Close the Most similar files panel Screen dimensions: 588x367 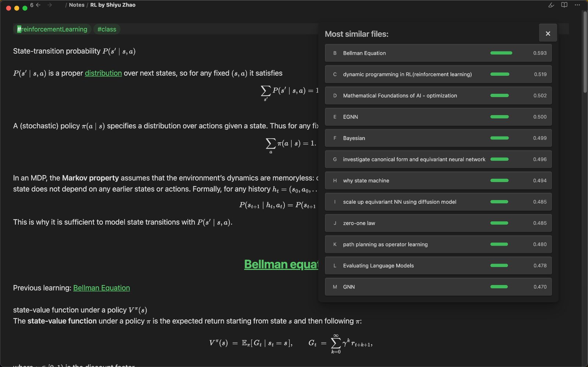tap(548, 33)
